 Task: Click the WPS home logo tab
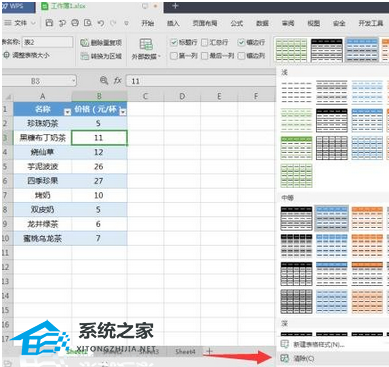coord(18,6)
